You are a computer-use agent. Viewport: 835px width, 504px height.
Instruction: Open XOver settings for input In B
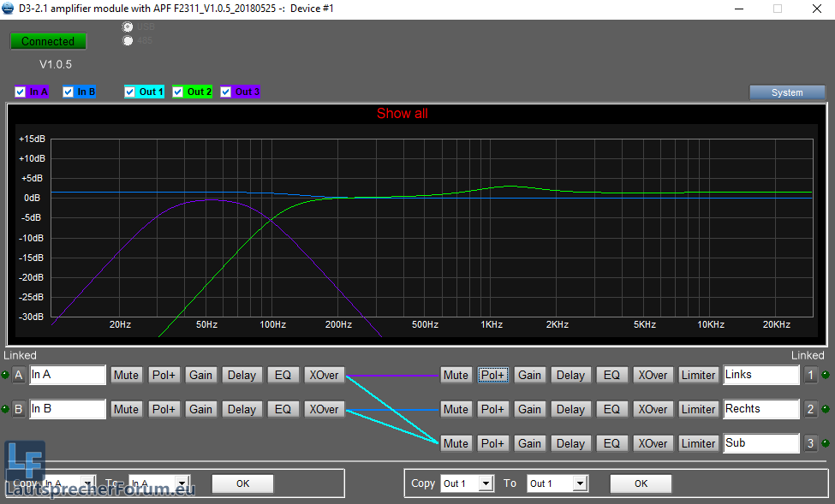click(x=324, y=409)
